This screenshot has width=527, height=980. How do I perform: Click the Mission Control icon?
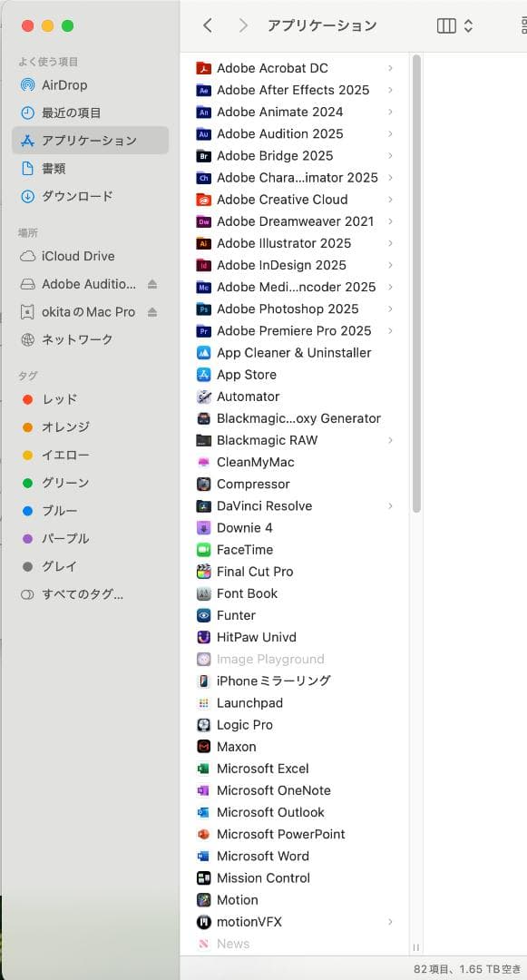(x=203, y=877)
